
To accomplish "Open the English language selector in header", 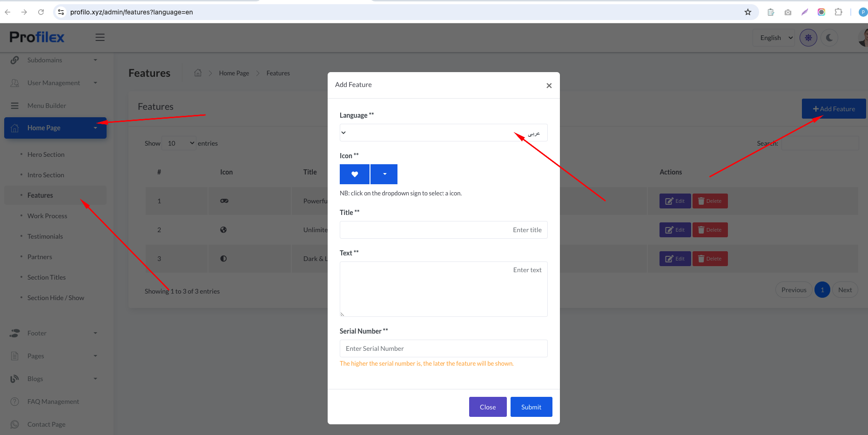I will pyautogui.click(x=776, y=38).
